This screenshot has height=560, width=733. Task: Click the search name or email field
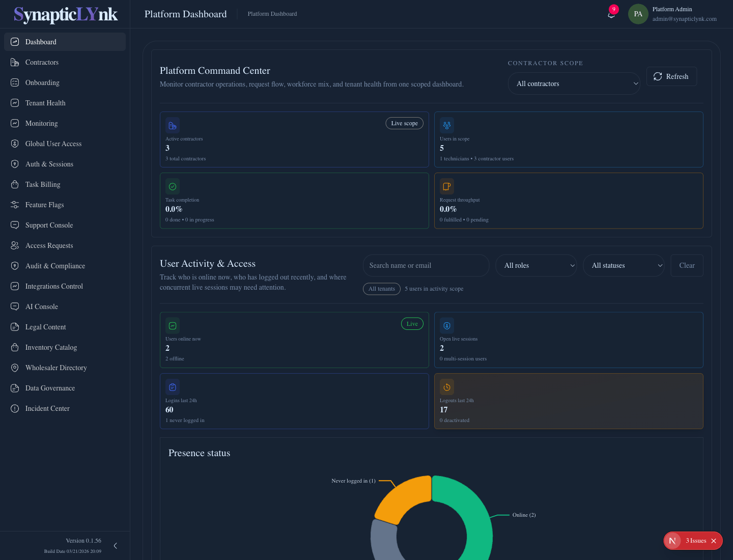[x=426, y=265]
